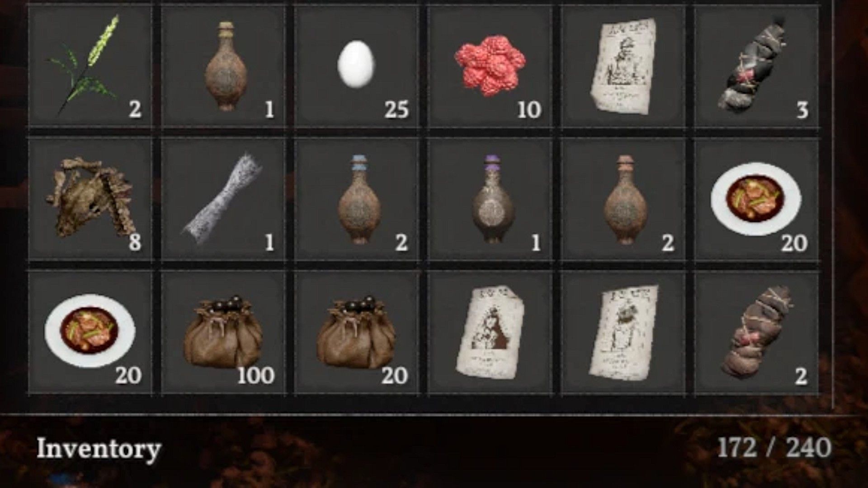Click the Inventory label
The image size is (868, 488).
click(x=99, y=449)
